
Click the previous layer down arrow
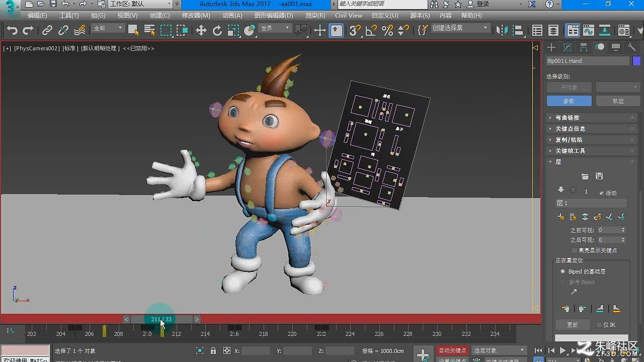click(x=561, y=190)
